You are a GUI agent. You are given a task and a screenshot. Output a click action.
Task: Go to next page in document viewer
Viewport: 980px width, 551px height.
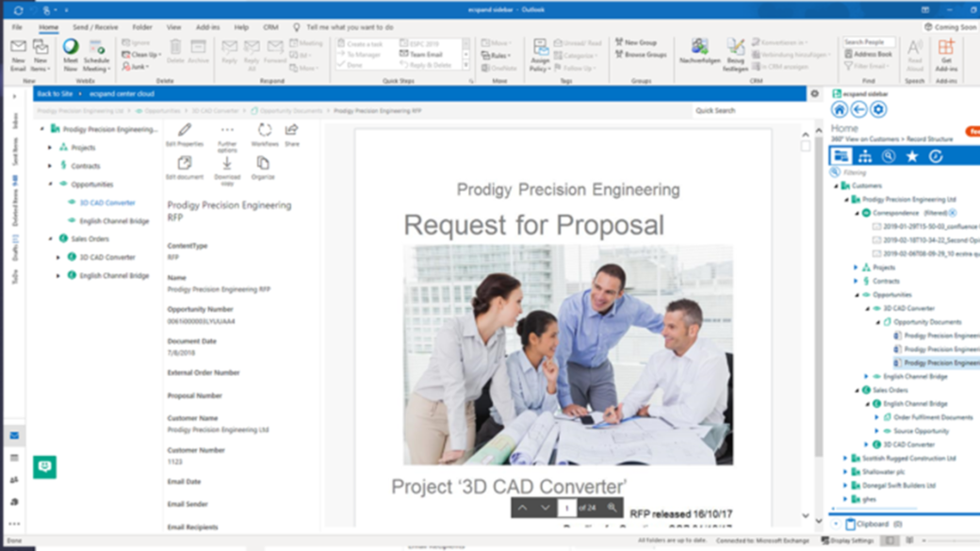click(545, 508)
